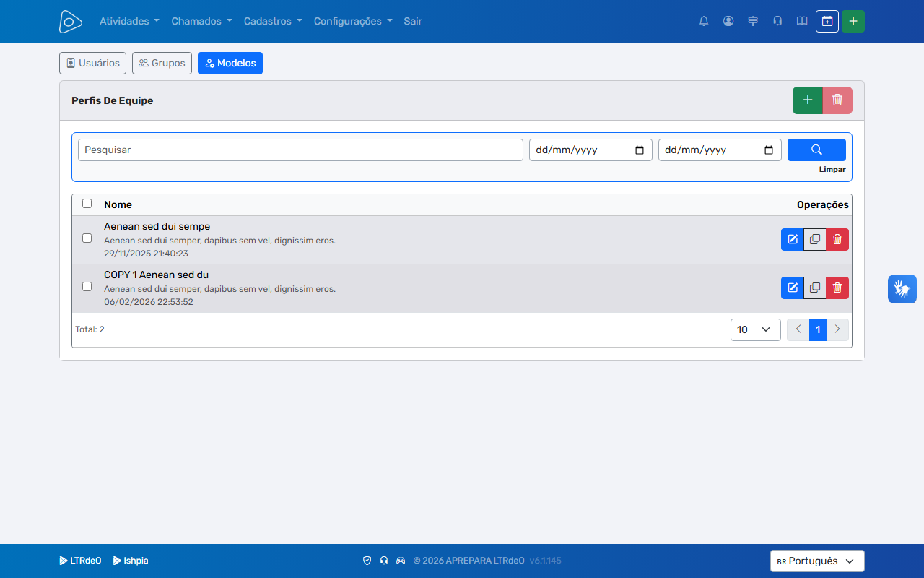
Task: Focus the Pesquisar search field
Action: [x=300, y=150]
